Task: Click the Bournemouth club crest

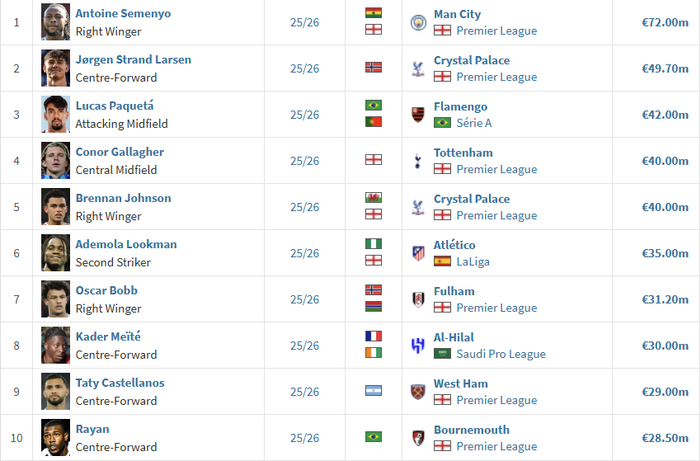Action: [418, 437]
